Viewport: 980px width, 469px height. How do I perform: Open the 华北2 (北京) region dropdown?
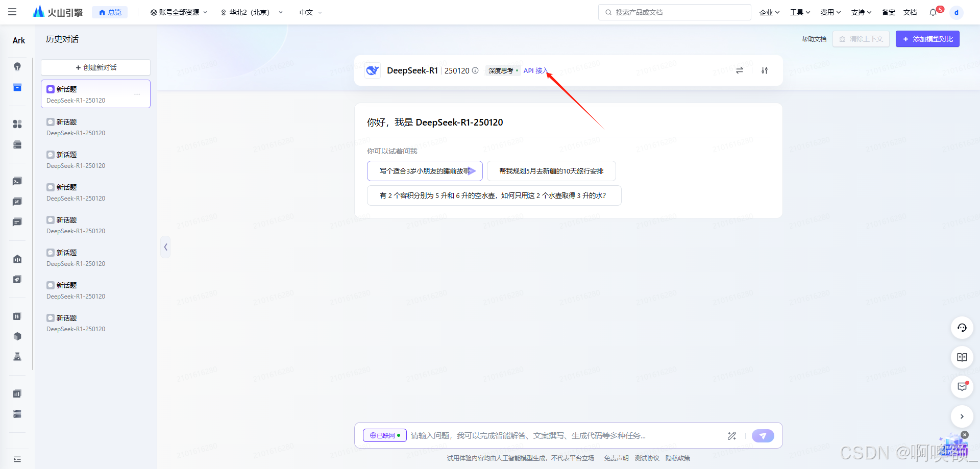(252, 12)
